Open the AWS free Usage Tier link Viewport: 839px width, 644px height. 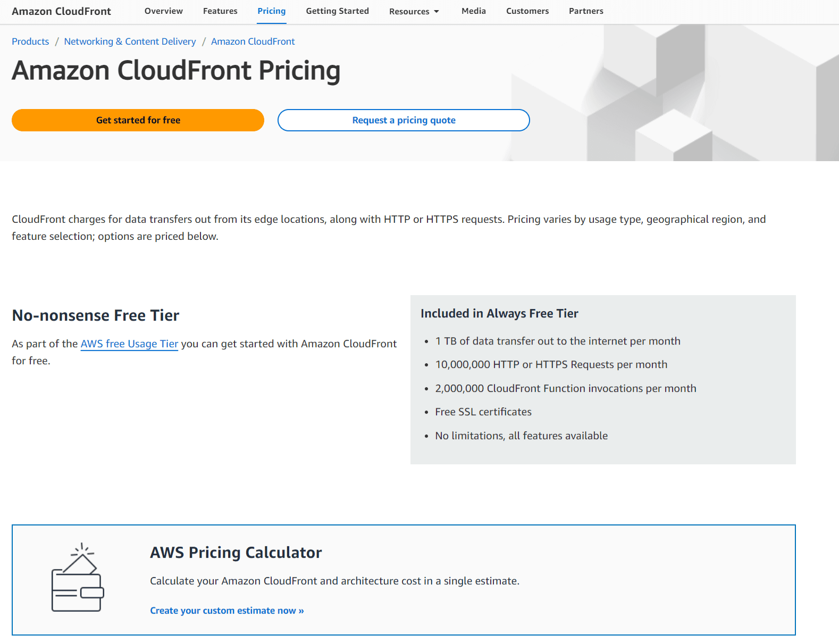tap(129, 344)
